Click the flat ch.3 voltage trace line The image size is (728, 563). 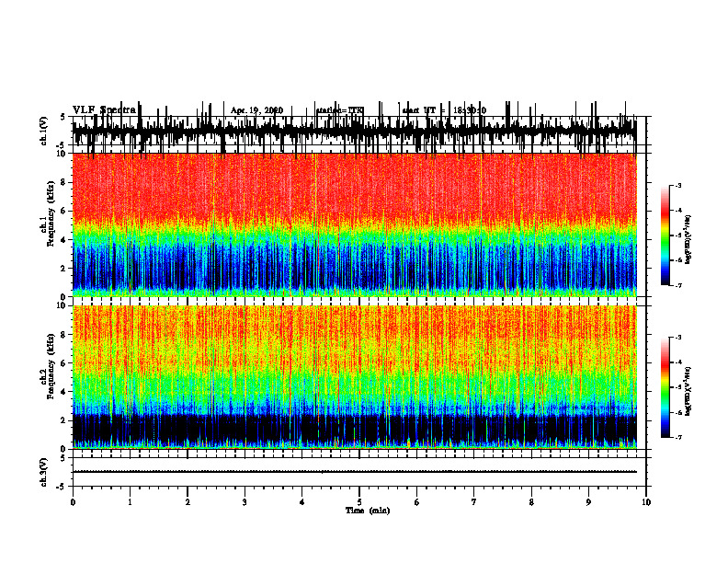pos(354,472)
